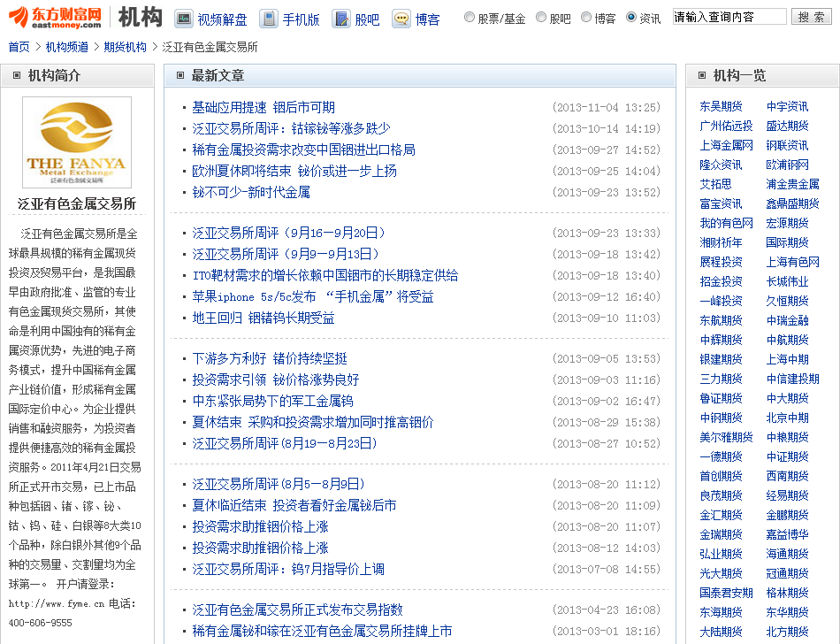Open 中信建投期 institution link
The image size is (840, 644).
tap(793, 379)
